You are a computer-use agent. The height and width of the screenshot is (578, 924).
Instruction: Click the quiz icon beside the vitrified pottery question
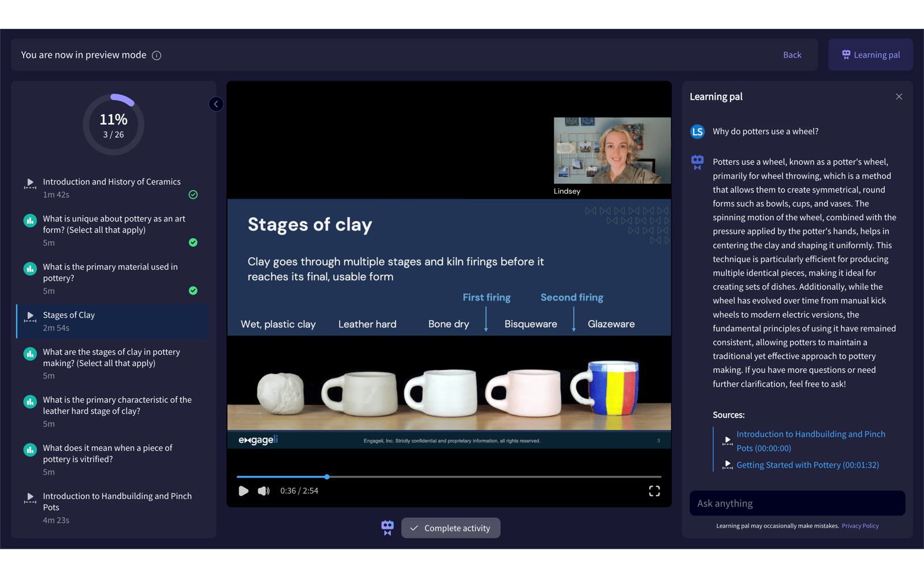(x=29, y=450)
